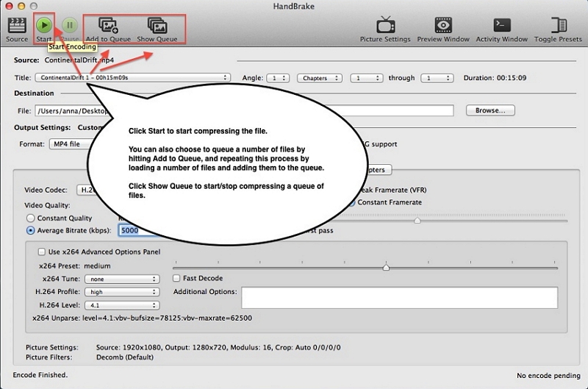This screenshot has height=389, width=588.
Task: Click the x264 preset slider handle
Action: 386,267
